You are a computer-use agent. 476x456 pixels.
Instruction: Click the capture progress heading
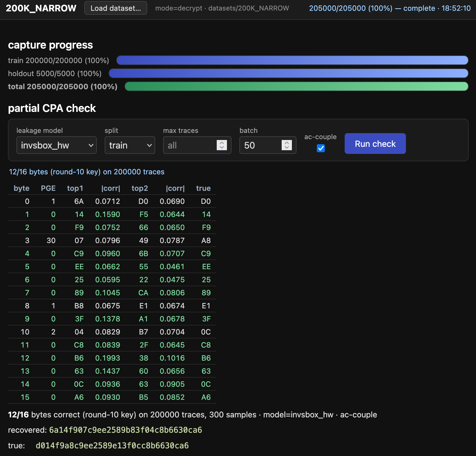pyautogui.click(x=50, y=45)
